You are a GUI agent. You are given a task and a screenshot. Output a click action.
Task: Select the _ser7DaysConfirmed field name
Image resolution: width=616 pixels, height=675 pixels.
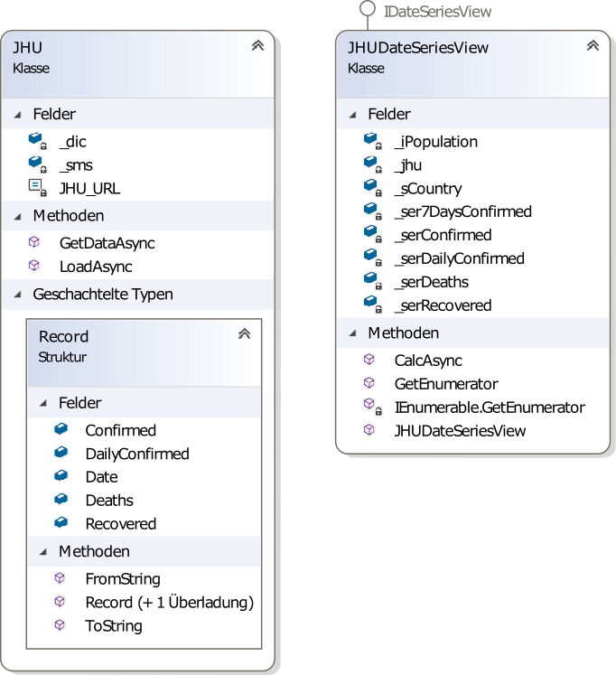pos(463,211)
